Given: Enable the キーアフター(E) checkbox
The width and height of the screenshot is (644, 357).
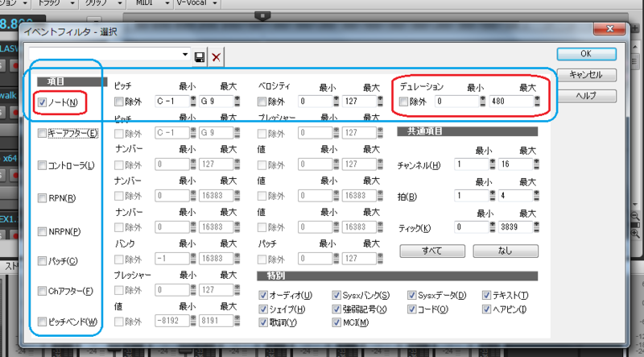Looking at the screenshot, I should click(42, 133).
